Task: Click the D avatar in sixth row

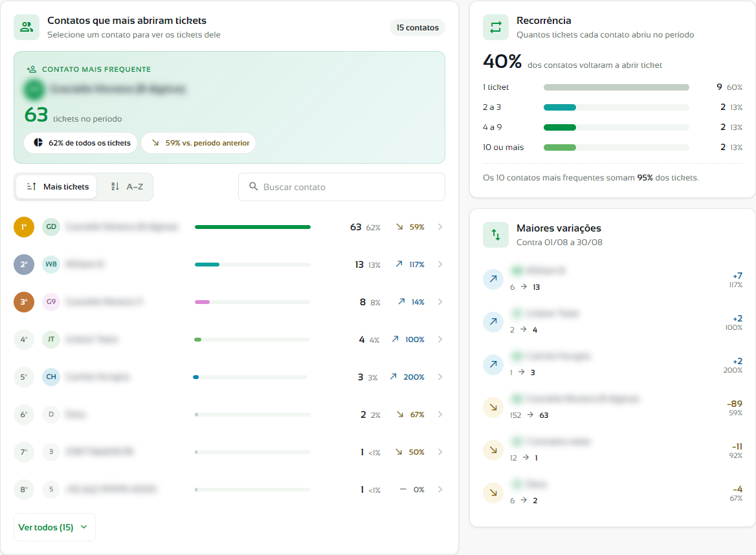Action: pyautogui.click(x=51, y=415)
